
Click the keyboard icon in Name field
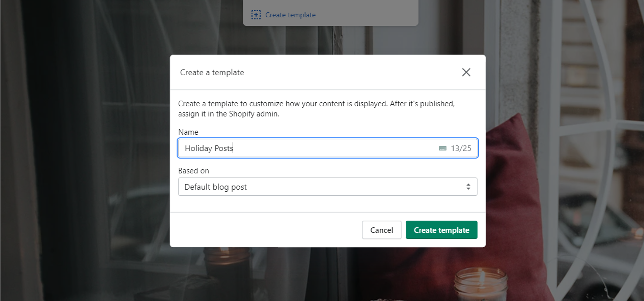(x=442, y=148)
